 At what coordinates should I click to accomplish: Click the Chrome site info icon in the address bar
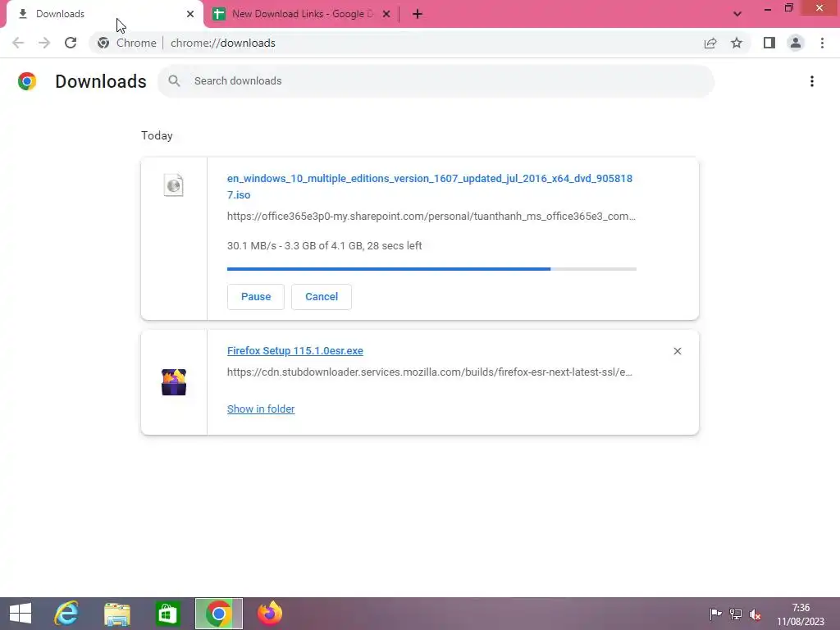click(x=103, y=43)
